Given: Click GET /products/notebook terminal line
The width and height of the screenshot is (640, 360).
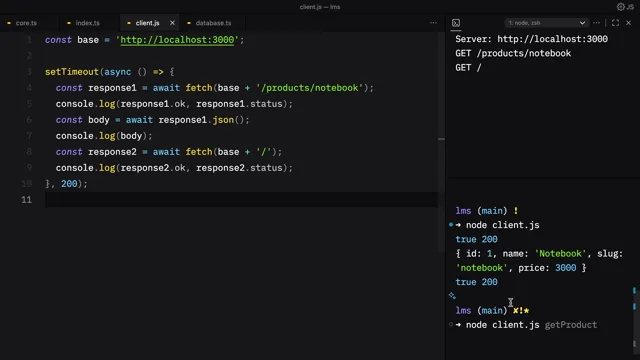Looking at the screenshot, I should click(x=513, y=53).
